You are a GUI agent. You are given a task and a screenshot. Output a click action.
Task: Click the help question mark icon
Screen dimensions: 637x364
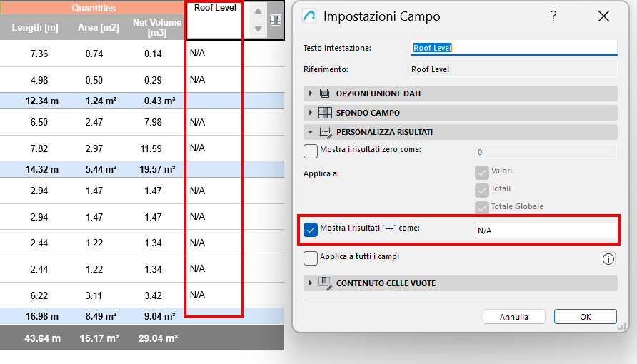point(553,16)
